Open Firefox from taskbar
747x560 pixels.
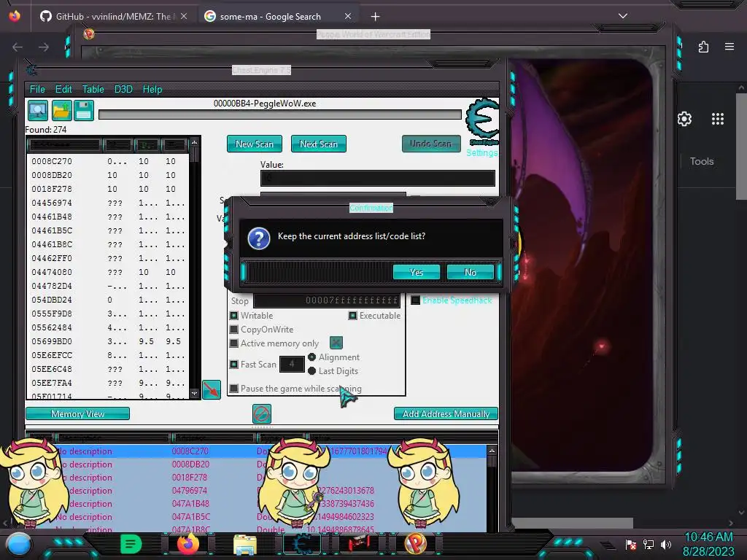187,544
